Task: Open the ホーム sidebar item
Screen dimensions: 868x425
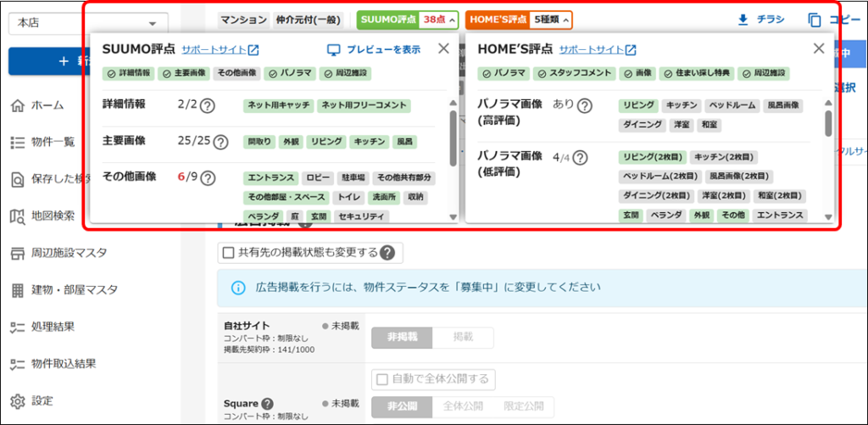Action: (x=37, y=104)
